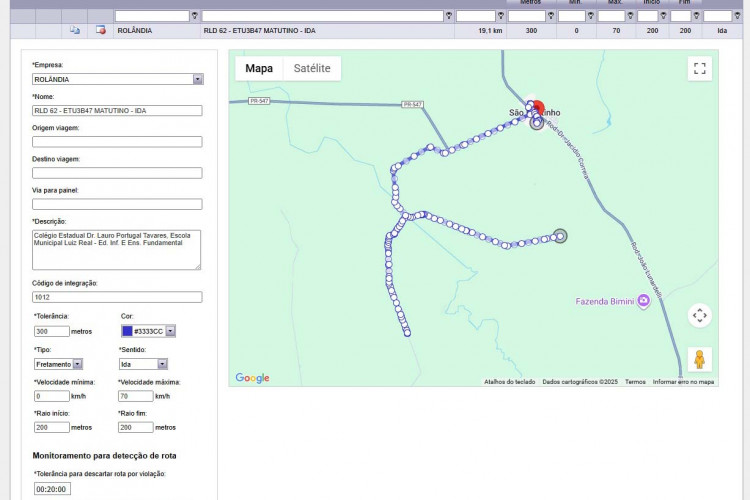The height and width of the screenshot is (500, 750).
Task: Switch the map to Satélite view
Action: pos(311,68)
